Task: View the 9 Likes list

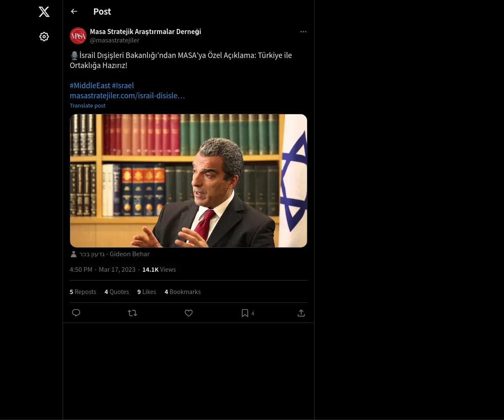Action: coord(147,292)
